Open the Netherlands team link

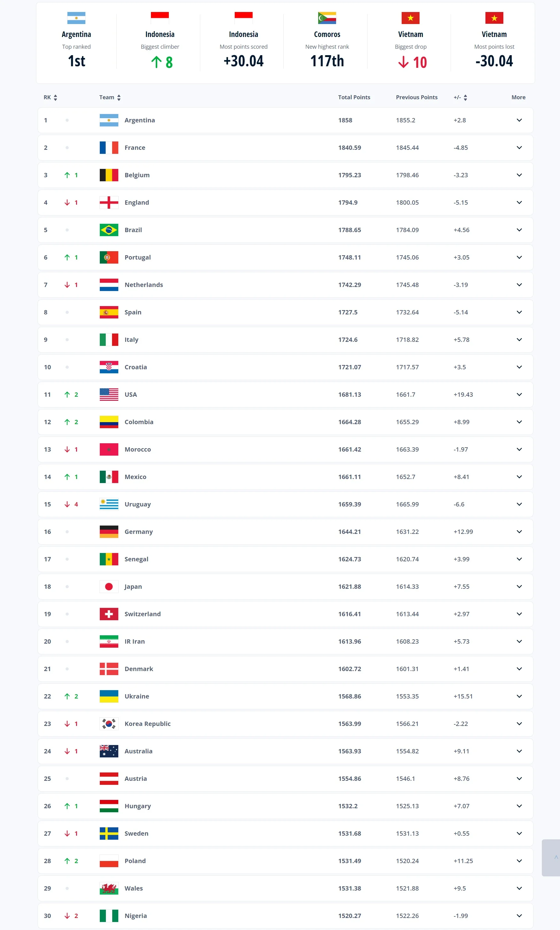pyautogui.click(x=144, y=285)
